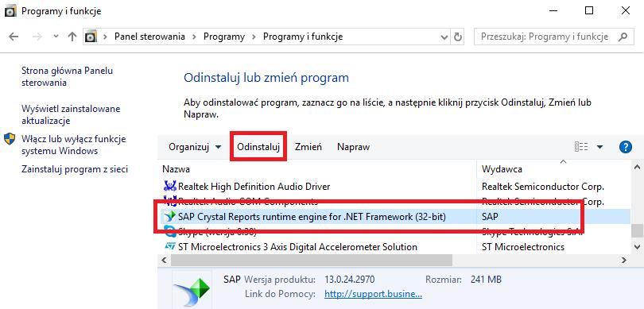Open the support.busine... help link
Screen dimensions: 644x309
point(373,294)
